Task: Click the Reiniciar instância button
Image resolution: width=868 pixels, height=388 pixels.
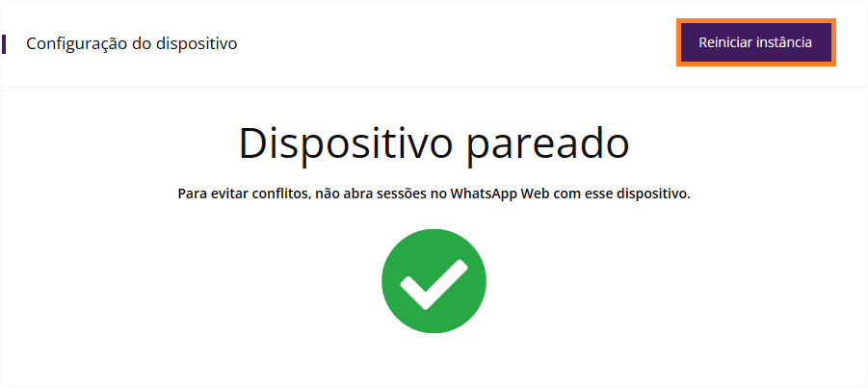Action: point(755,42)
